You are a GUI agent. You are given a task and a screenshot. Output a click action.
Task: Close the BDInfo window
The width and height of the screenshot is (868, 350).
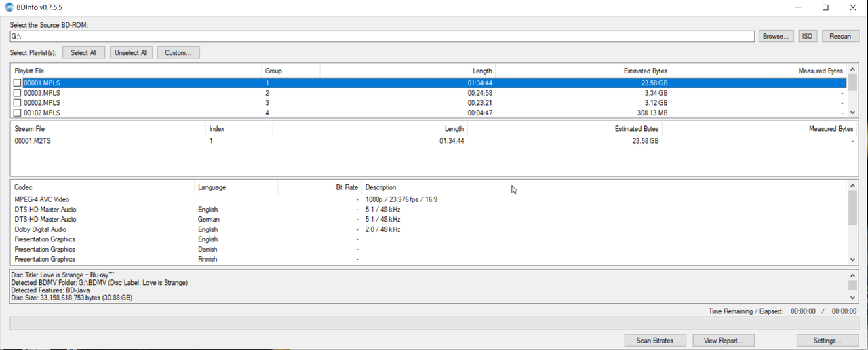tap(853, 7)
